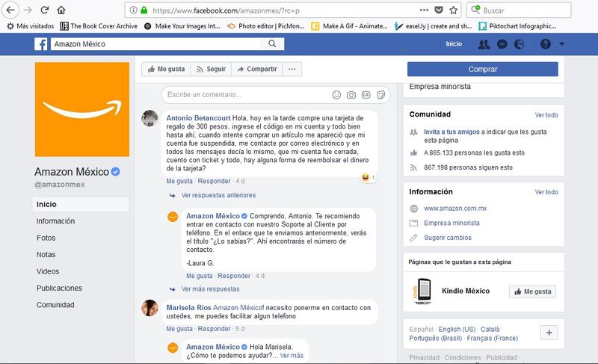This screenshot has height=364, width=598.
Task: Attach a photo with the camera icon
Action: tap(351, 95)
